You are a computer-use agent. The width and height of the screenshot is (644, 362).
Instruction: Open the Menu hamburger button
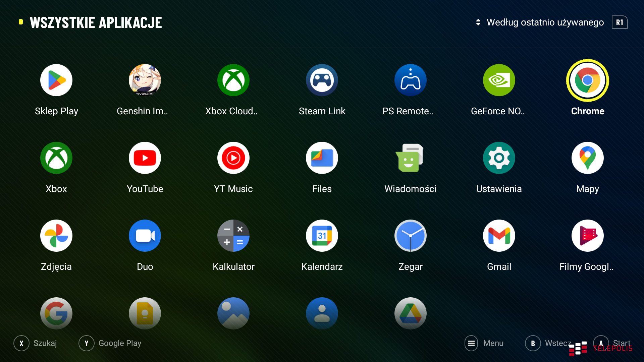click(x=471, y=343)
